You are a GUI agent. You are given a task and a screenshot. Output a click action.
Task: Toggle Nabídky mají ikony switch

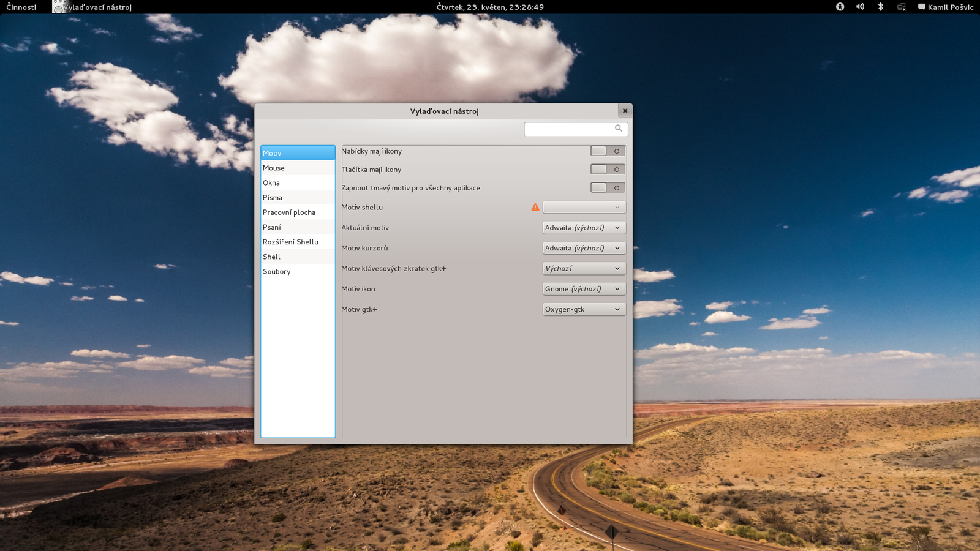pos(608,151)
